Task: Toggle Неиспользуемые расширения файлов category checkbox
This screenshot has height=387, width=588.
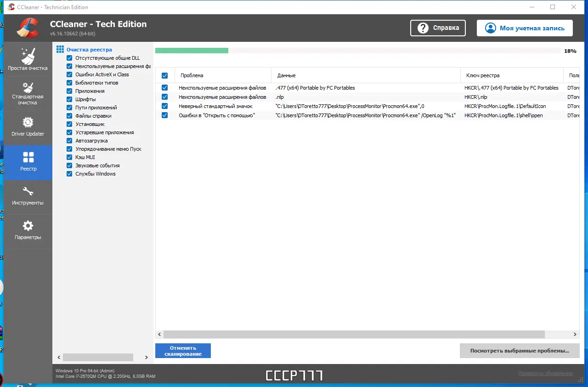Action: (69, 66)
